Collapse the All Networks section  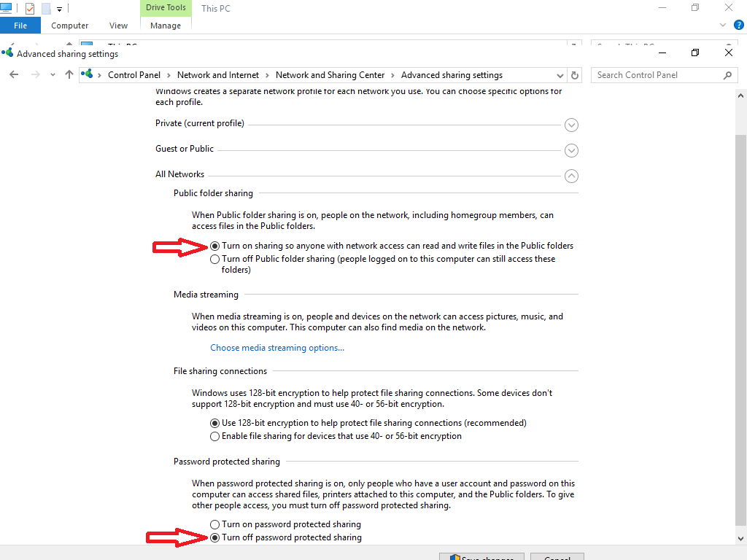tap(571, 176)
